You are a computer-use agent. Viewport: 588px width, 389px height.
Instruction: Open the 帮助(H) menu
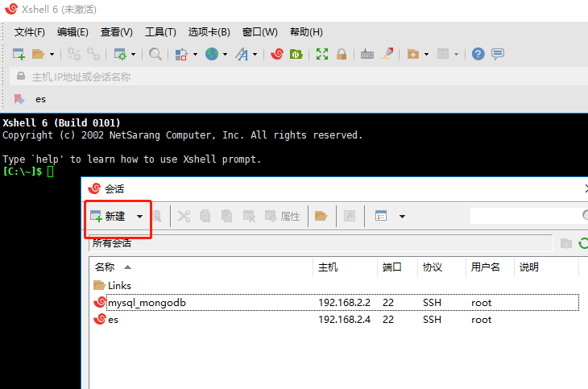tap(306, 32)
